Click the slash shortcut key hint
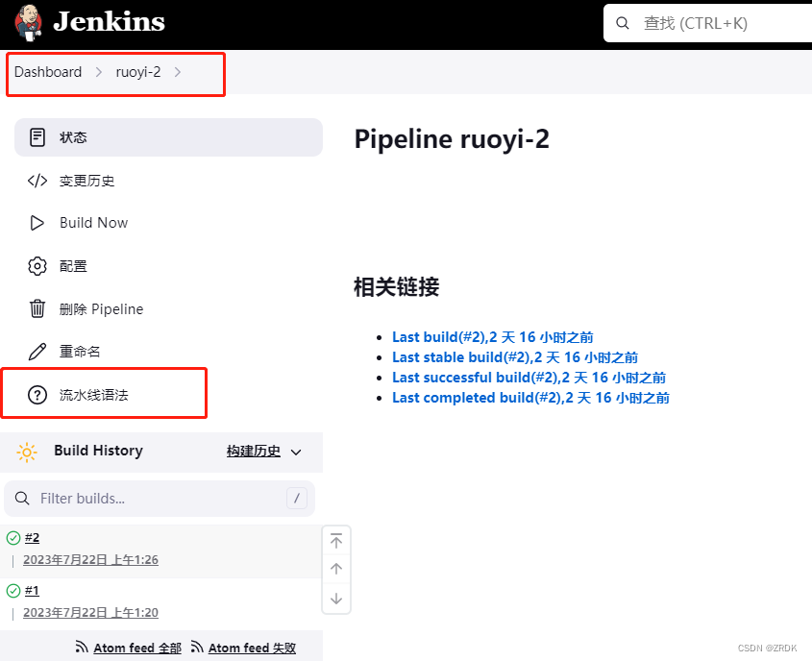The width and height of the screenshot is (812, 661). click(297, 499)
